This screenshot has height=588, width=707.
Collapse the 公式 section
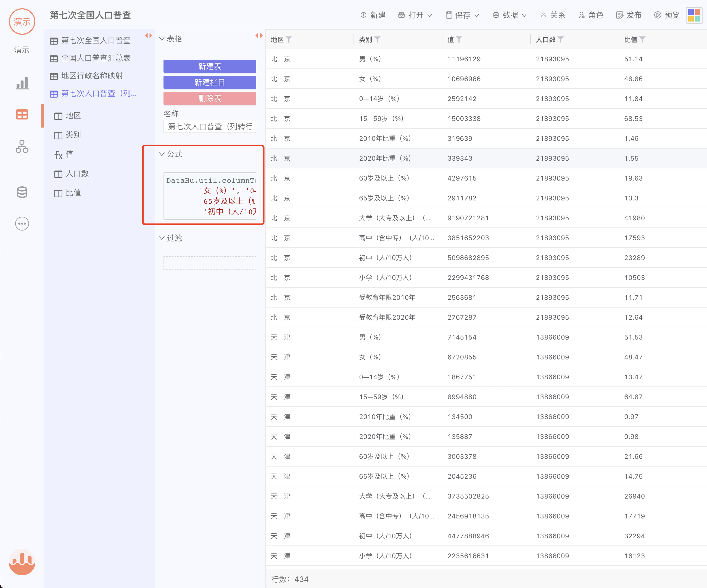click(x=162, y=154)
